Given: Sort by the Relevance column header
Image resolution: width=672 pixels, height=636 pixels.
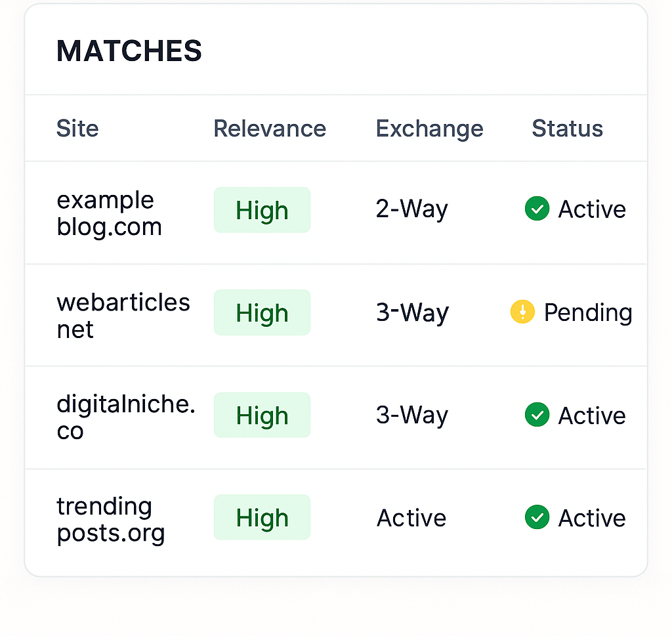Looking at the screenshot, I should click(270, 129).
